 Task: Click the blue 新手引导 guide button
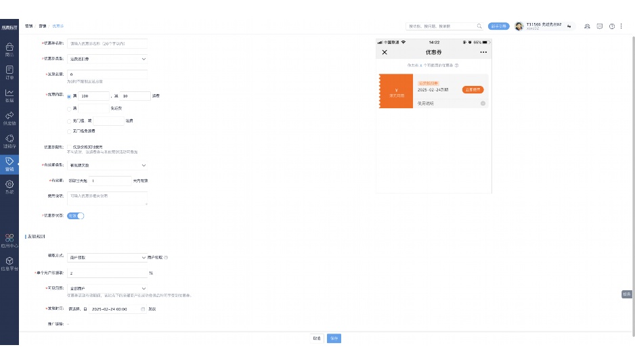pos(498,26)
